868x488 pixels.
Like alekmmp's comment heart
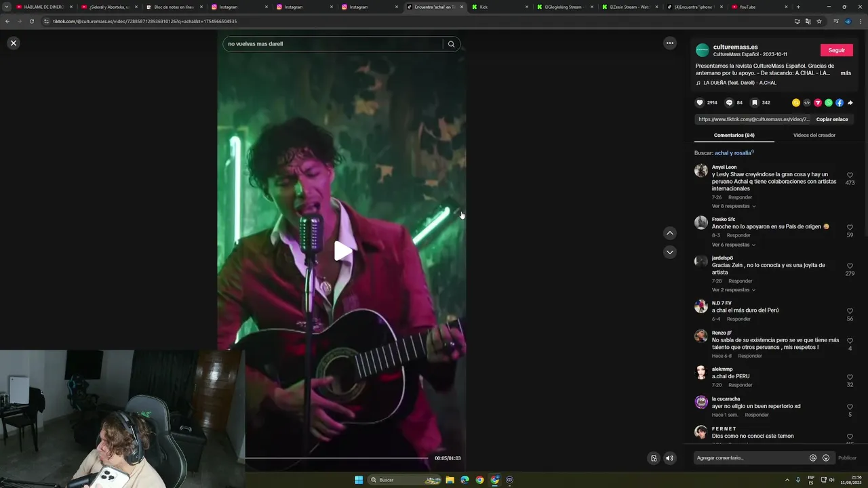tap(850, 377)
